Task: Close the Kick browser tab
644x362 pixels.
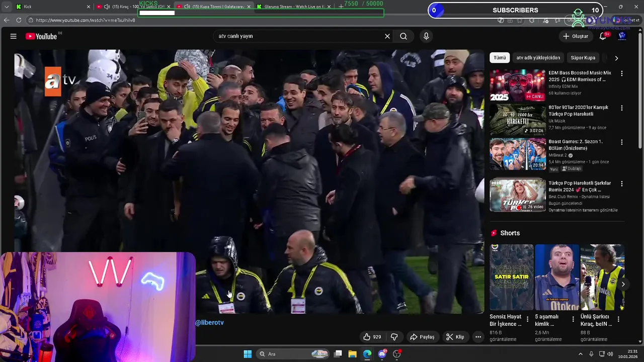Action: [x=89, y=7]
